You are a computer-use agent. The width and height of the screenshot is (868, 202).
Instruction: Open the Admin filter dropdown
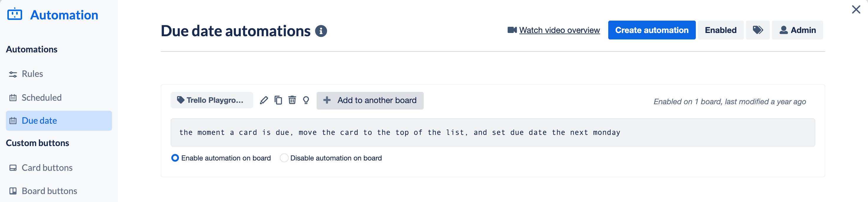pos(797,30)
